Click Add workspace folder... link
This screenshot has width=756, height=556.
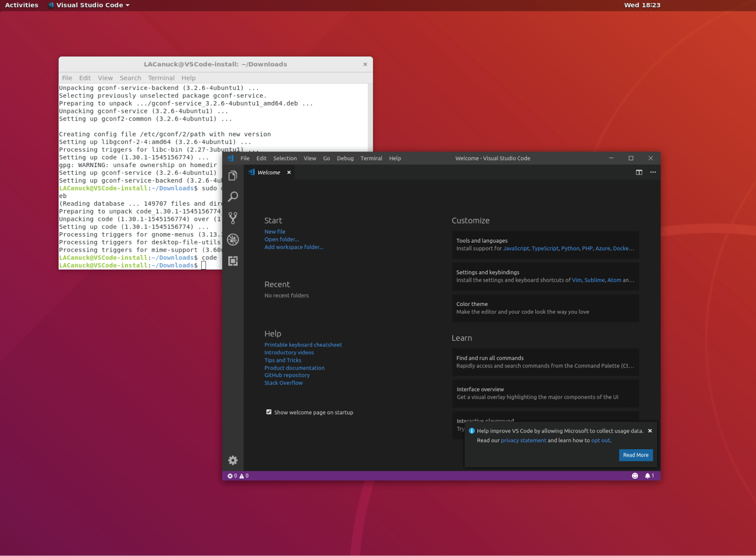[x=294, y=247]
